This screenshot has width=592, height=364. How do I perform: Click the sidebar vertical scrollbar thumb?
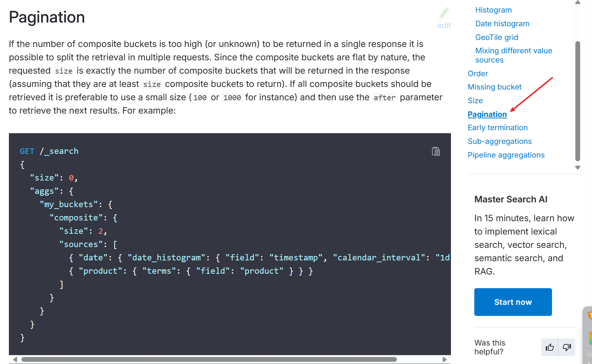tap(578, 101)
